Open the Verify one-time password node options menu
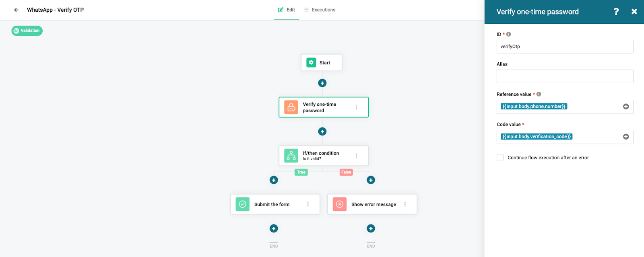 pos(356,107)
